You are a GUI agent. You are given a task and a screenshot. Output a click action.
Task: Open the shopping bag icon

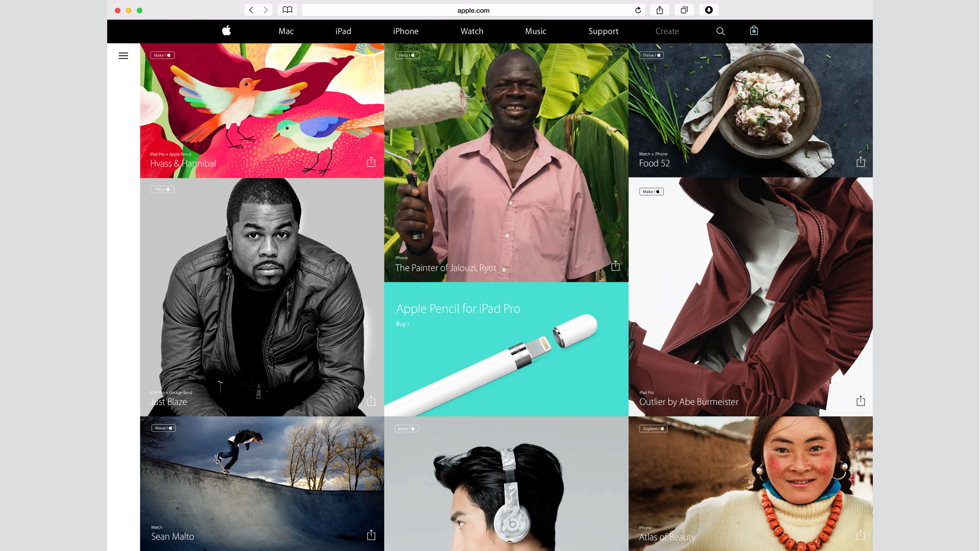coord(754,31)
